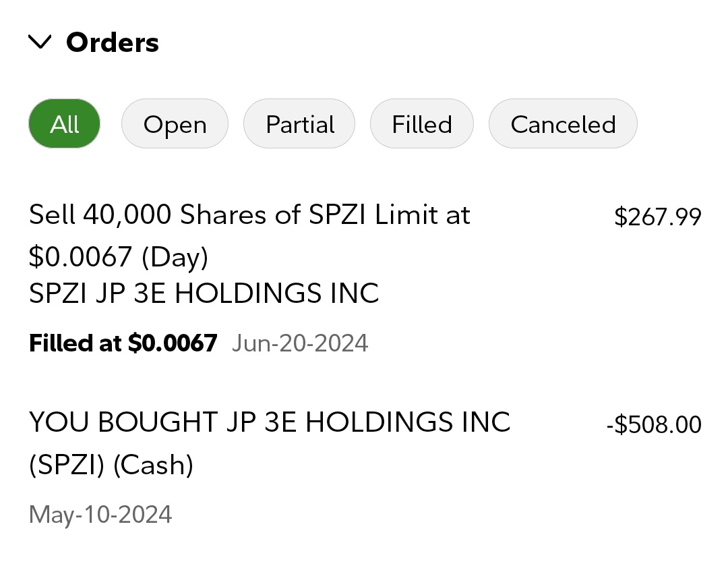Viewport: 728px width, 568px height.
Task: Open the YOU BOUGHT JP 3E HOLDINGS transaction
Action: click(270, 423)
